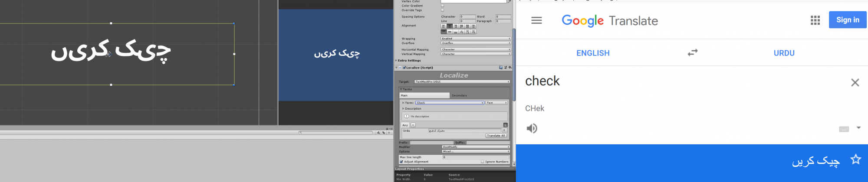Open the Wrapping dropdown set to Enabled
This screenshot has width=868, height=182.
point(476,39)
